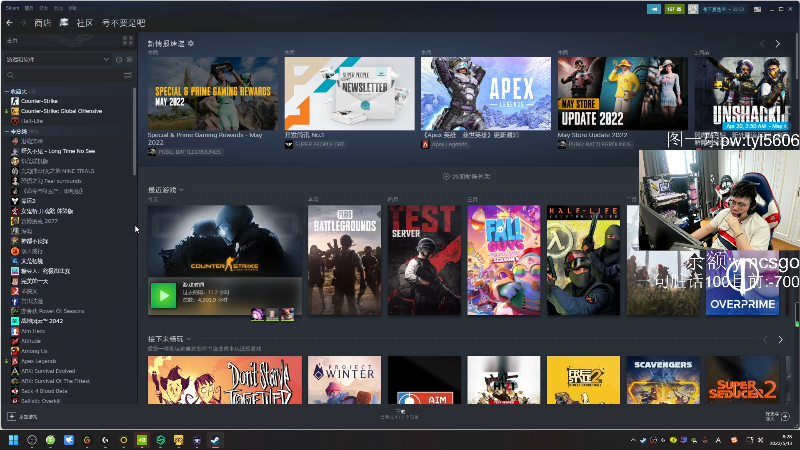This screenshot has height=450, width=800.
Task: Click the ready-to-play filter icon
Action: [x=130, y=59]
